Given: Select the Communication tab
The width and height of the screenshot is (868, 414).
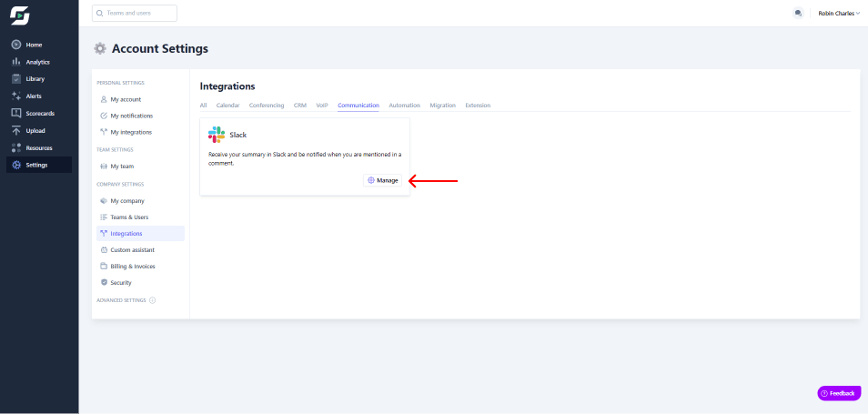Looking at the screenshot, I should 358,106.
